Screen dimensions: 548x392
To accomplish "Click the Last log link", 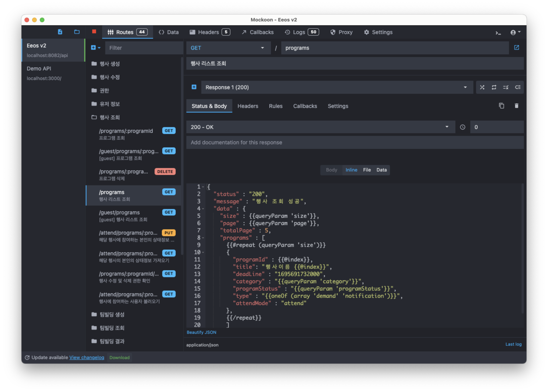I will coord(513,344).
